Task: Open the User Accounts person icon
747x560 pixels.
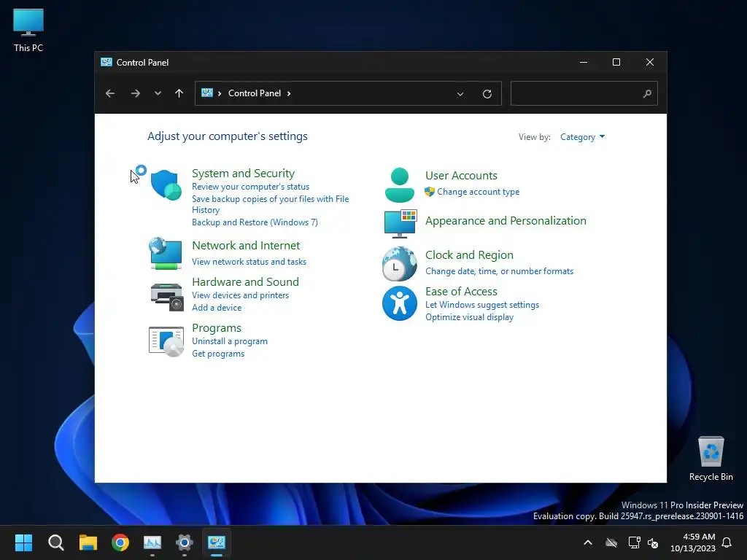Action: tap(399, 185)
